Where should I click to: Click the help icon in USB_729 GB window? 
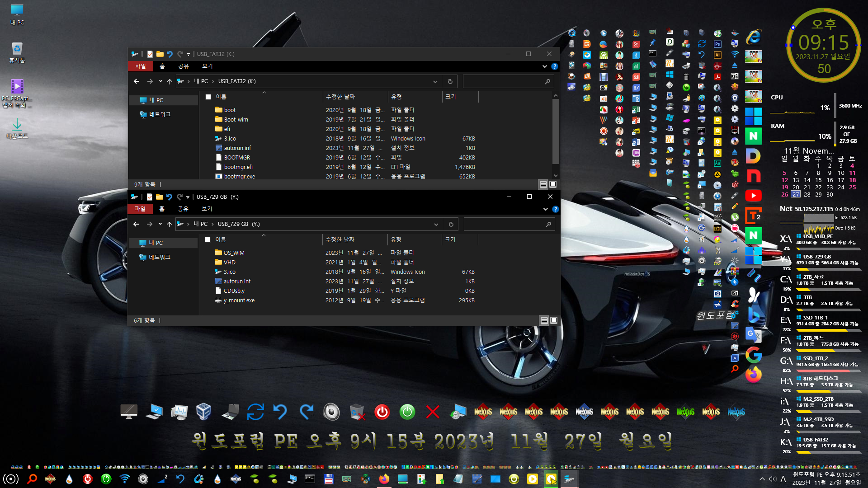pos(556,209)
